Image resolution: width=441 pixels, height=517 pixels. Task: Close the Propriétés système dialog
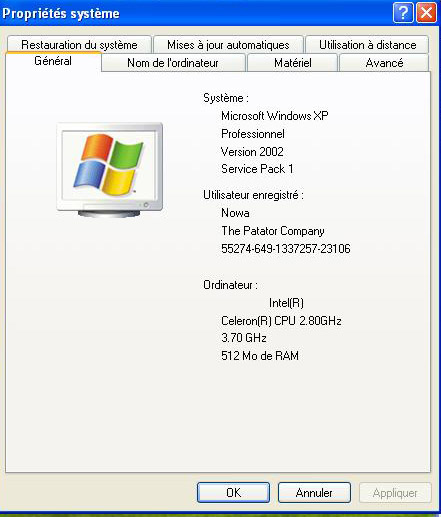[x=426, y=13]
